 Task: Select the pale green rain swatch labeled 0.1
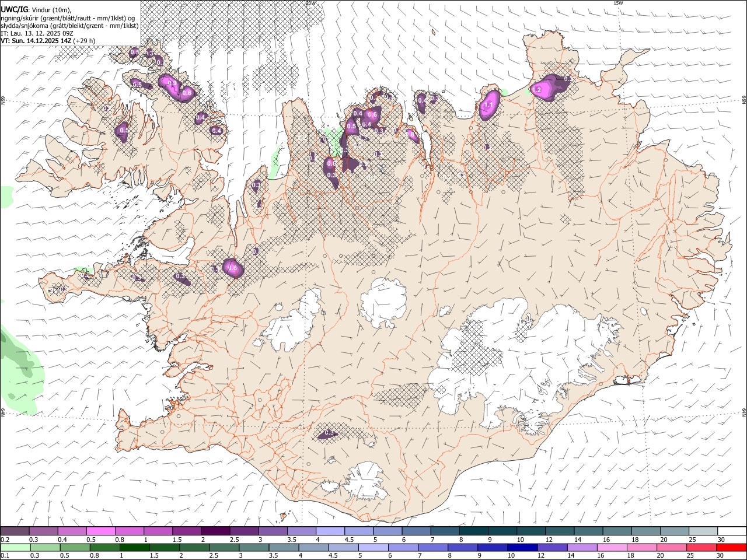pos(15,547)
